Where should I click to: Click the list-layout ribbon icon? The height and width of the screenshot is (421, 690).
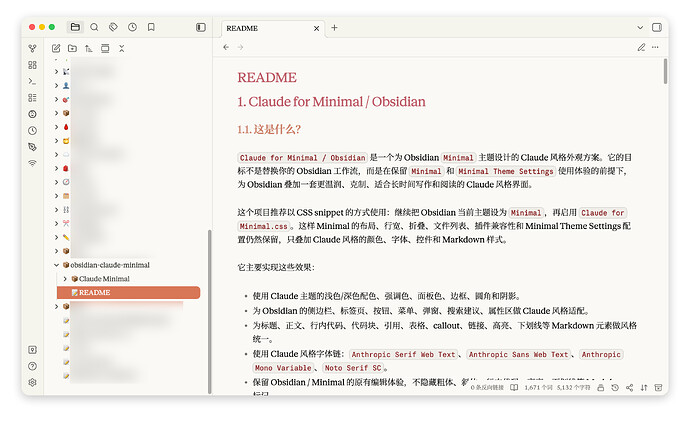coord(32,98)
